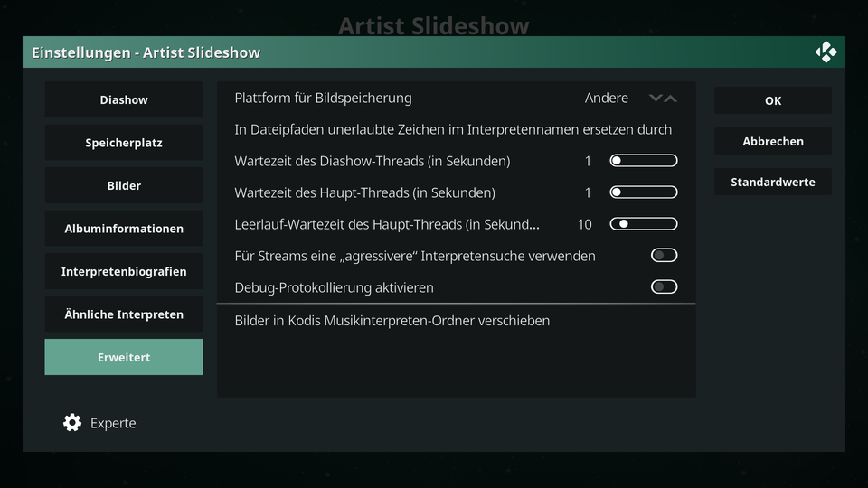Click the value 10 for Leerlauf-Wartezeit
The width and height of the screenshot is (868, 488).
pos(585,224)
